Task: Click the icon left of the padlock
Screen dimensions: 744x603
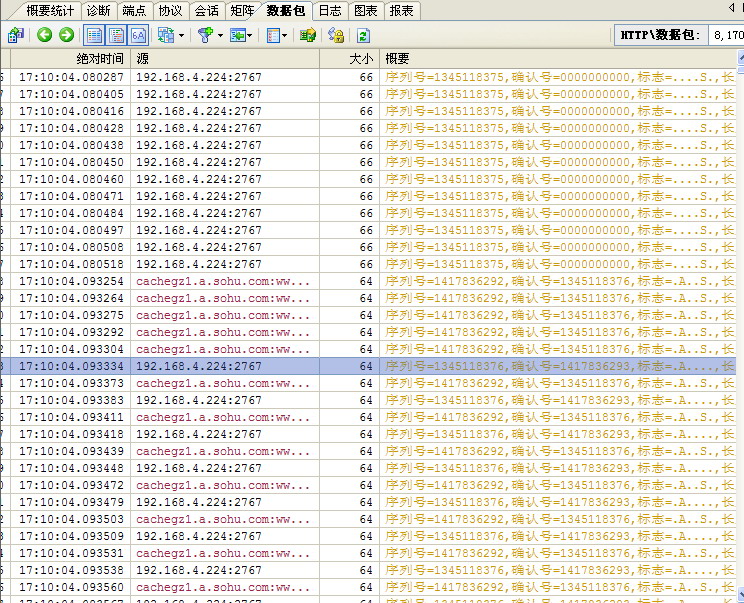Action: point(308,35)
